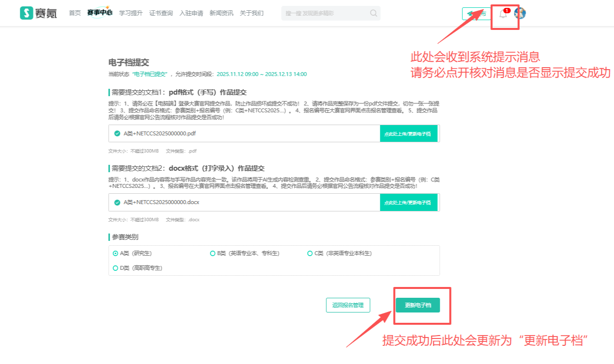The image size is (614, 364).
Task: Click the green check icon beside docx file
Action: pyautogui.click(x=117, y=202)
